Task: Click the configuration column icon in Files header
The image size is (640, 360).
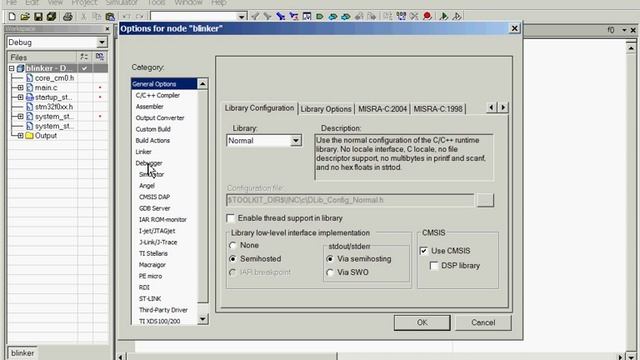Action: click(x=84, y=57)
